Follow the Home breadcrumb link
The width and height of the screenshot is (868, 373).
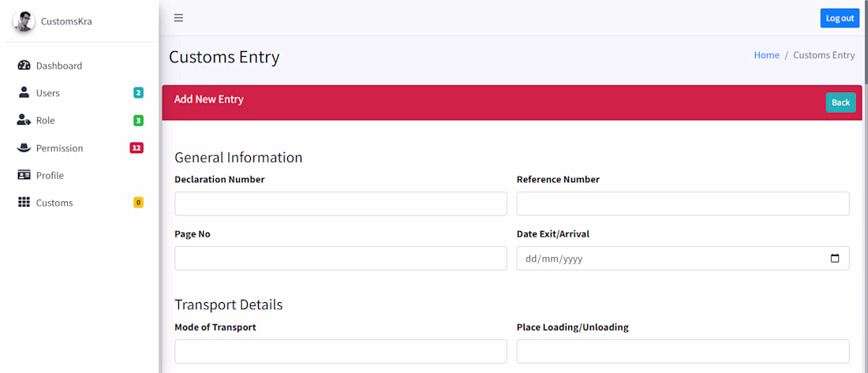766,55
